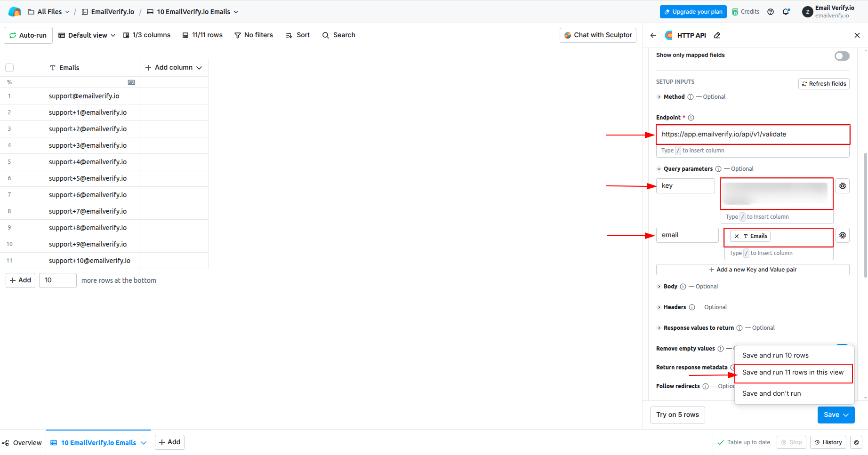The width and height of the screenshot is (868, 455).
Task: Open the Add column dropdown
Action: [174, 68]
